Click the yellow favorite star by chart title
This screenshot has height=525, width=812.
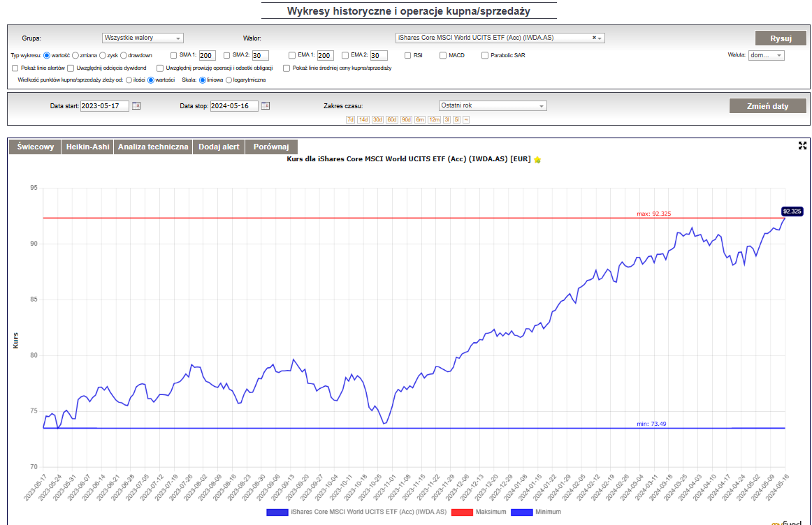(537, 160)
